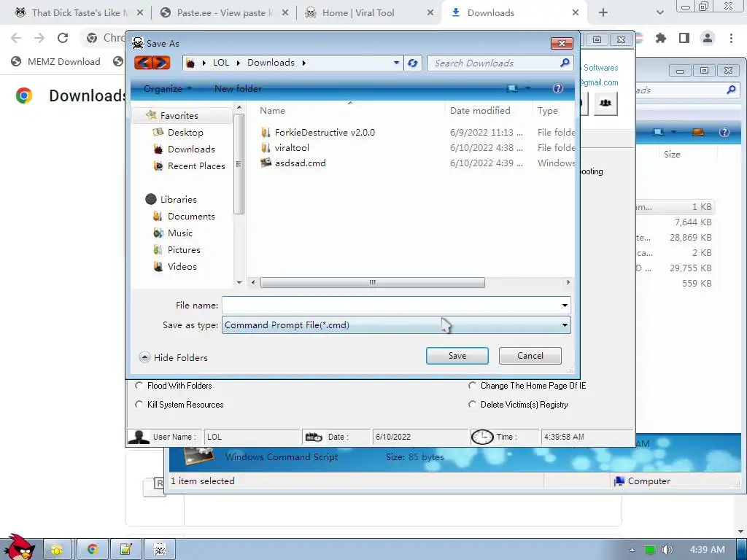The height and width of the screenshot is (560, 747).
Task: Reload the Chrome page
Action: pyautogui.click(x=63, y=38)
